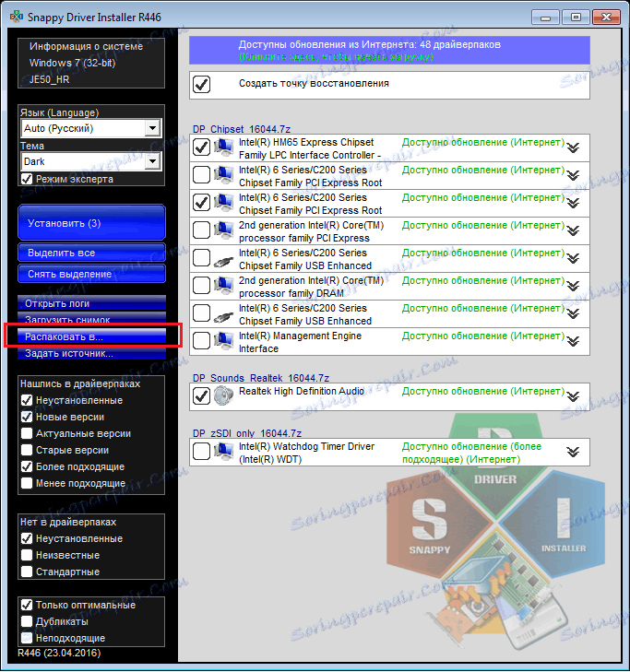The width and height of the screenshot is (630, 672).
Task: Enable the Неизвестные filter
Action: point(27,555)
